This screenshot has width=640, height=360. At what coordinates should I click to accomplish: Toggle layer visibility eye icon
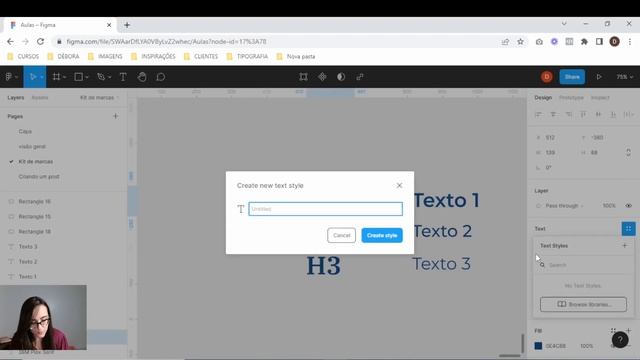(x=629, y=206)
